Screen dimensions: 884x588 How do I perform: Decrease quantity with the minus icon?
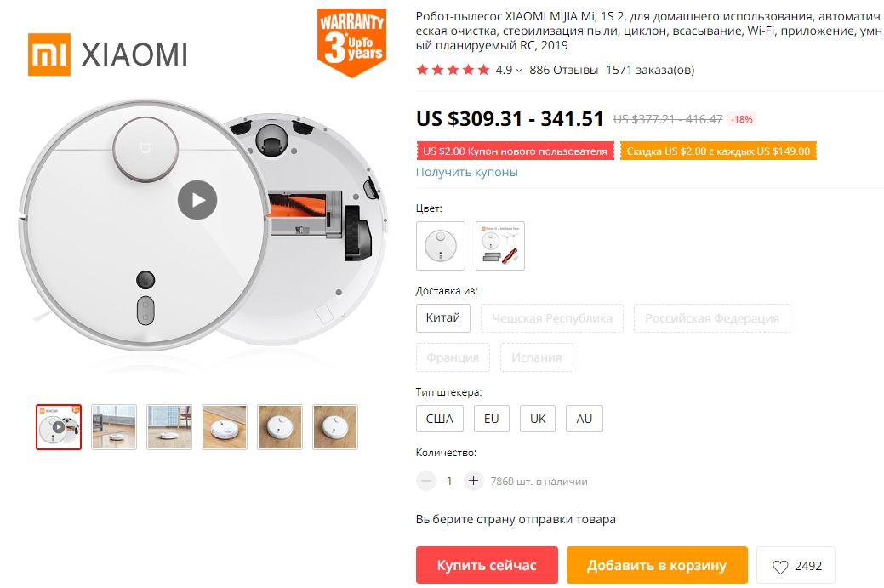(426, 481)
